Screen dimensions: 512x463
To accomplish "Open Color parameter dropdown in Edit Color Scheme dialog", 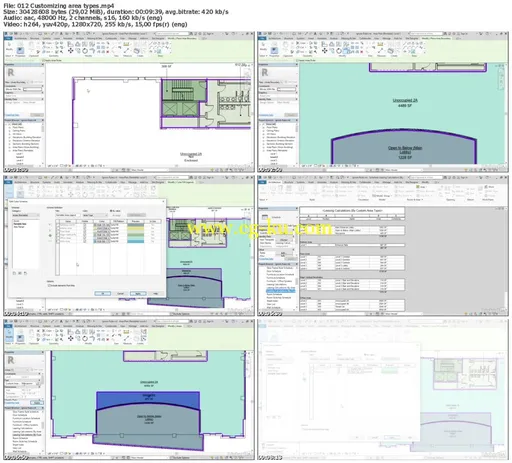I will click(95, 215).
